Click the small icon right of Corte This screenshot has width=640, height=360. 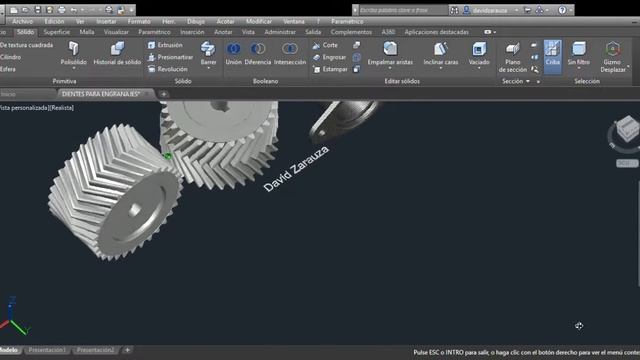pos(356,45)
